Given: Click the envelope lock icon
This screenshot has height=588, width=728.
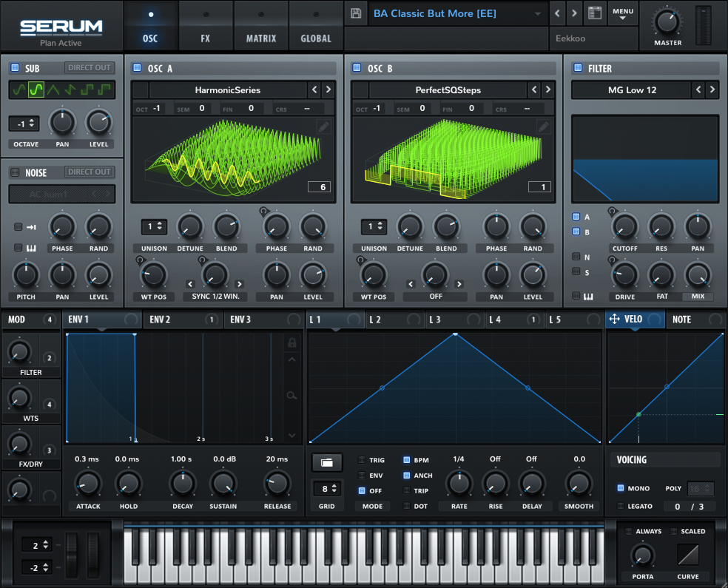Looking at the screenshot, I should (x=291, y=342).
